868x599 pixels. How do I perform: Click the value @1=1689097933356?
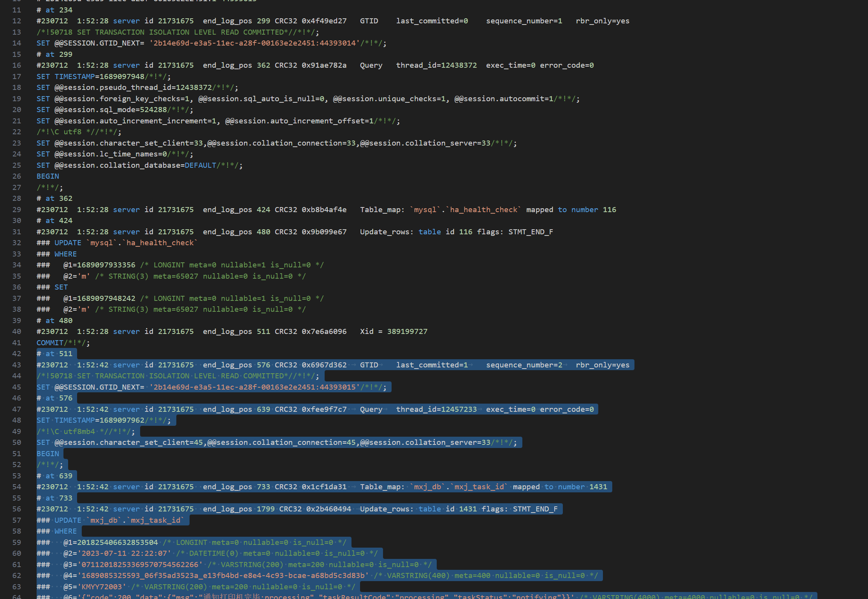[x=99, y=265]
